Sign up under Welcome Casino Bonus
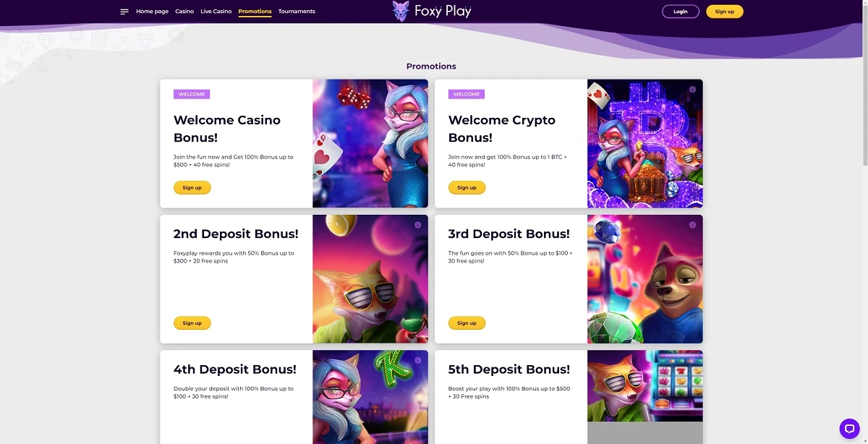 [x=192, y=187]
